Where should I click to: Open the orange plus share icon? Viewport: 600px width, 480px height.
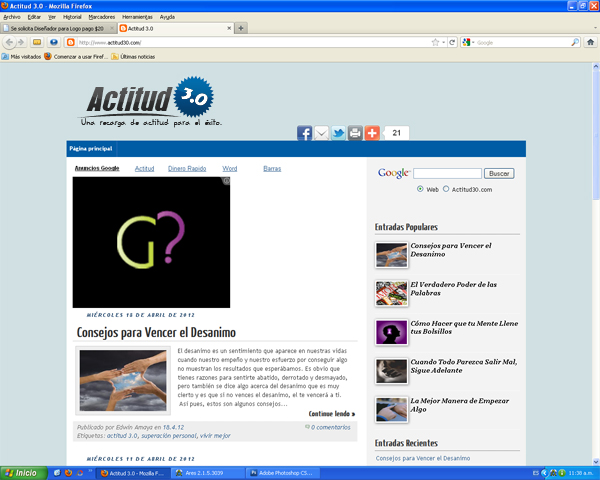coord(372,133)
